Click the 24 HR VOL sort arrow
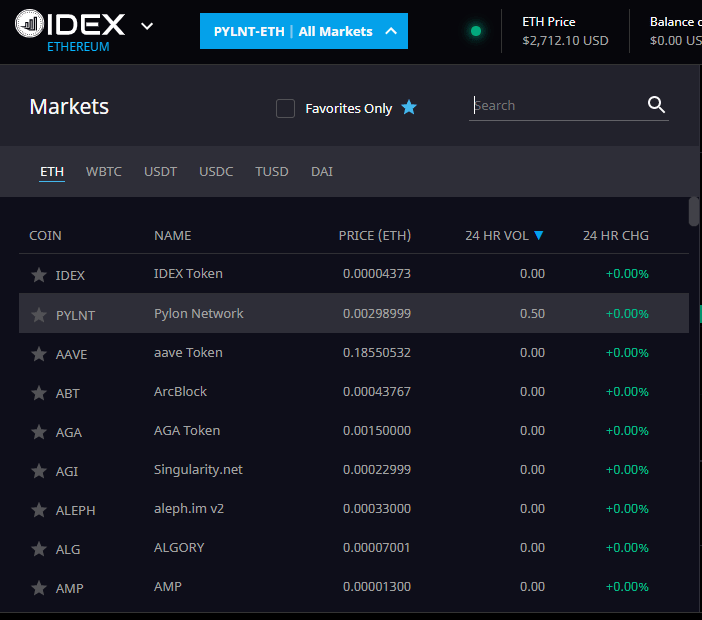This screenshot has height=620, width=702. tap(539, 235)
